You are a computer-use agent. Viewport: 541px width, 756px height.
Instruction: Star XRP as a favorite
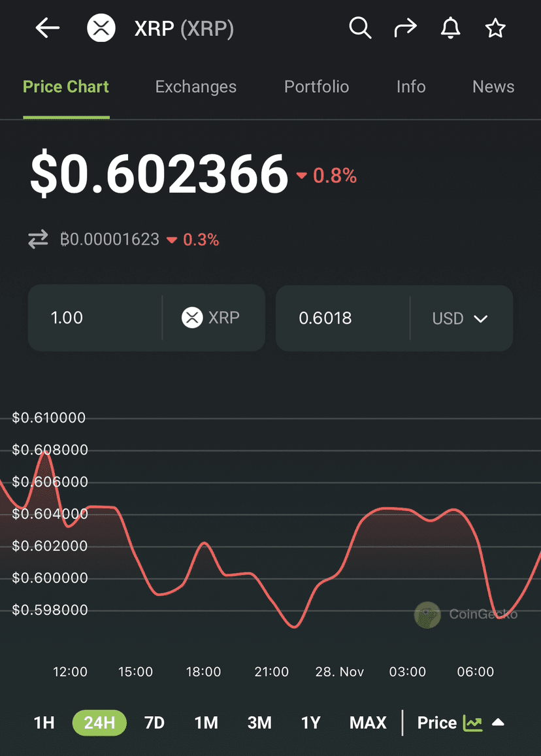point(495,27)
